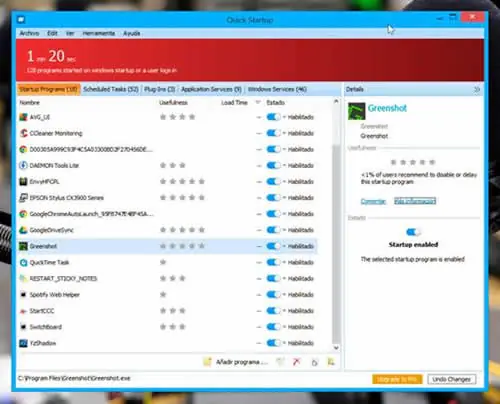The width and height of the screenshot is (500, 404).
Task: Click the list scrollbar down arrow
Action: pos(336,348)
